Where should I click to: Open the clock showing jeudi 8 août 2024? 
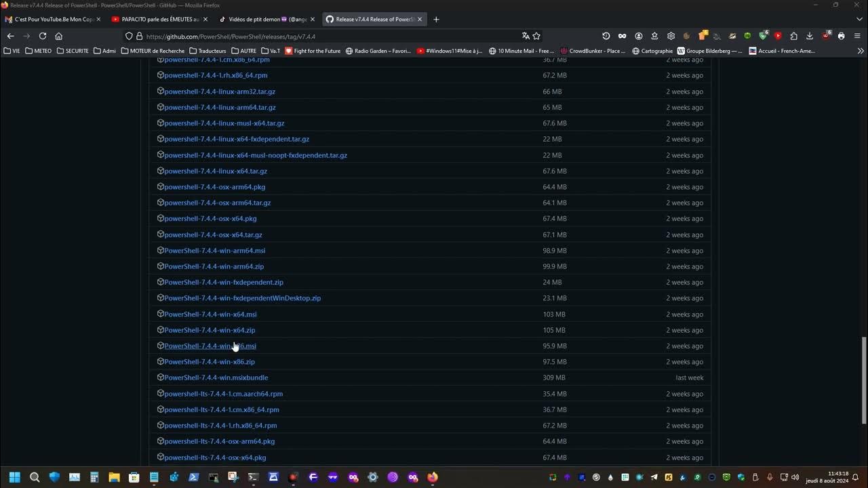click(827, 477)
